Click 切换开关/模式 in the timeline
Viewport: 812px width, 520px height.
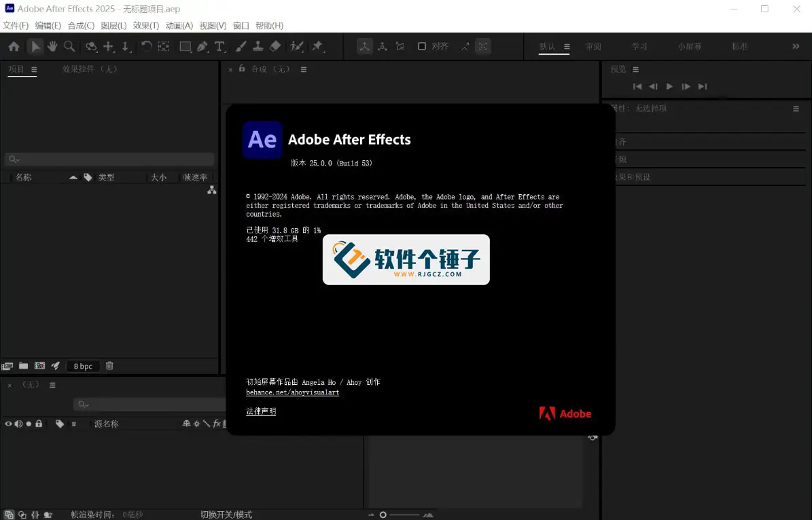[226, 515]
